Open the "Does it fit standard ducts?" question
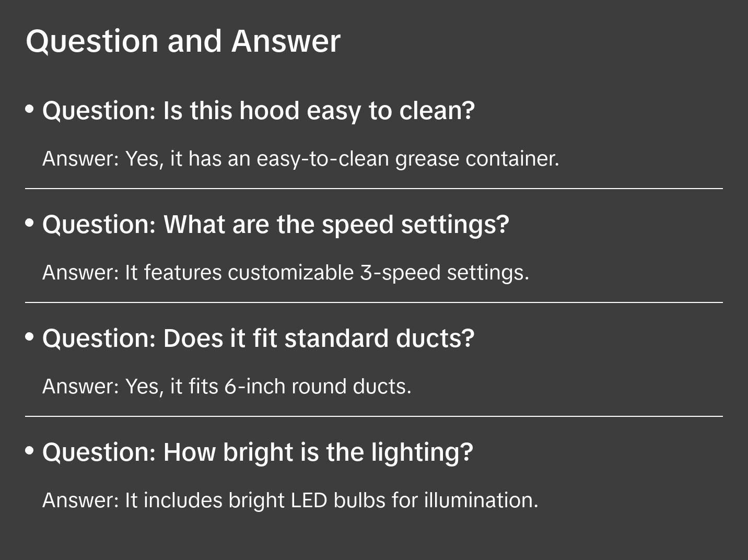The width and height of the screenshot is (748, 560). pyautogui.click(x=259, y=339)
